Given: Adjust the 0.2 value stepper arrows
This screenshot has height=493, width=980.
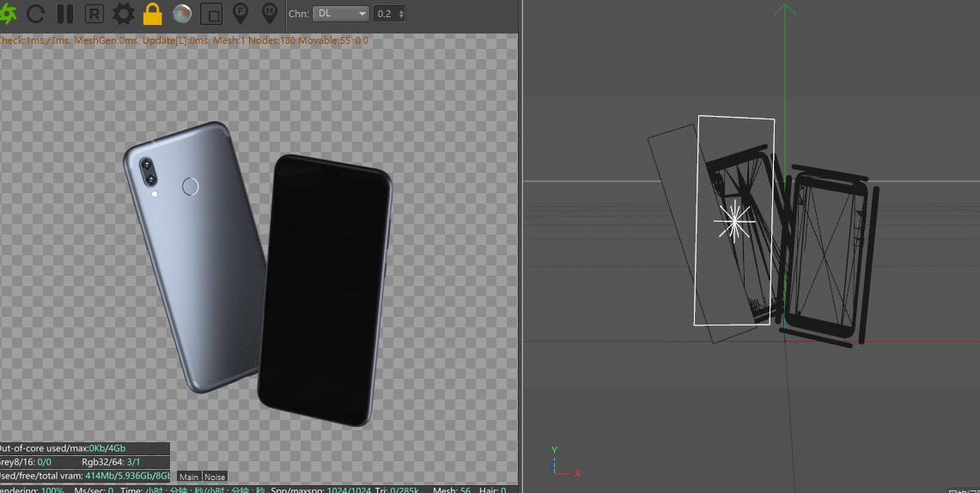Looking at the screenshot, I should 400,14.
